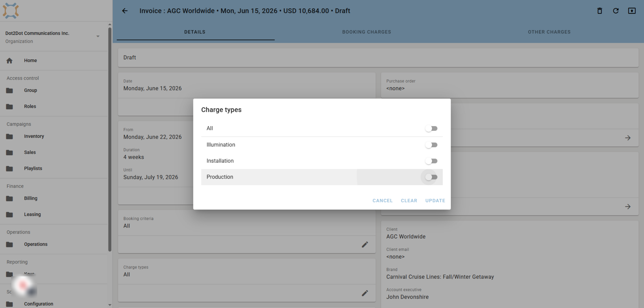The image size is (644, 308).
Task: Click the back arrow in the invoice header
Action: [125, 11]
